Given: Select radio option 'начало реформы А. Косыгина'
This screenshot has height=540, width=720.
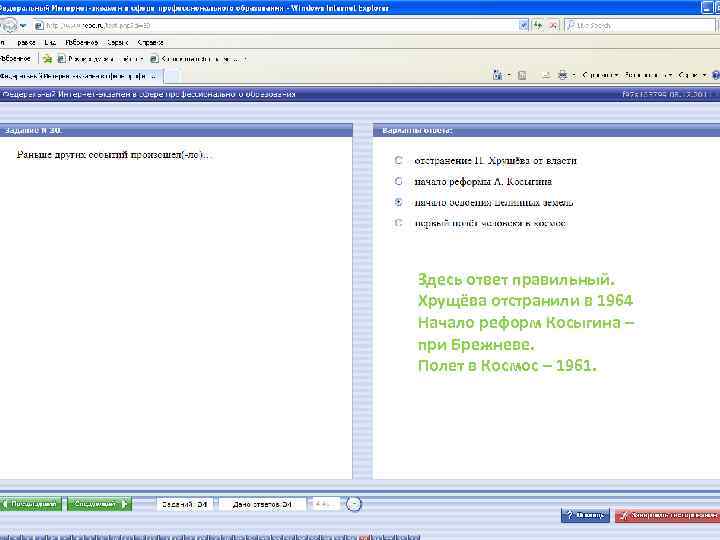Looking at the screenshot, I should (x=399, y=181).
